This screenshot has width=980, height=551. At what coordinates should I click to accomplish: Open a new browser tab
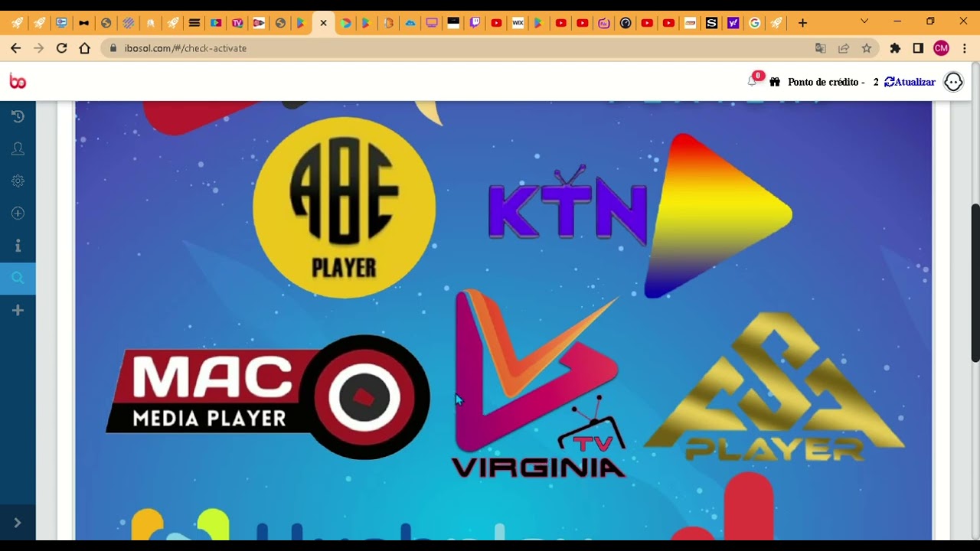click(802, 23)
